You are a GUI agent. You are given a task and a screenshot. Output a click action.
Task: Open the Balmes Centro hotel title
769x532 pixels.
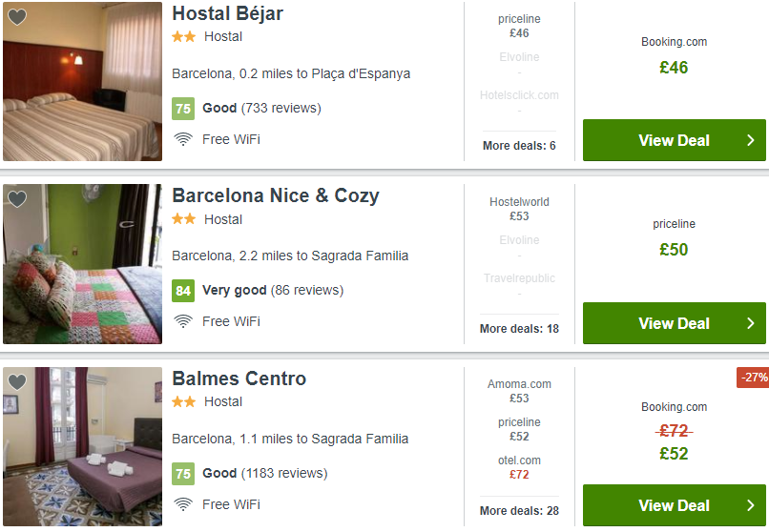click(239, 379)
